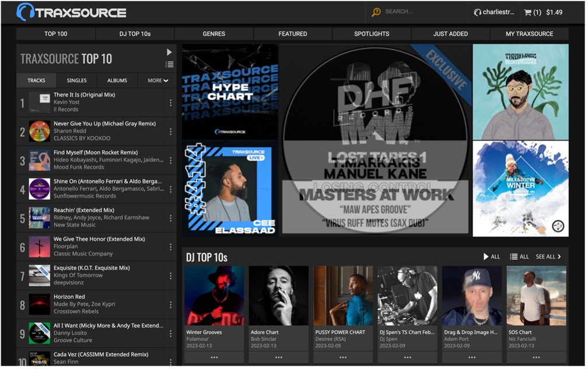Open the GENRES menu
Image resolution: width=588 pixels, height=369 pixels.
[x=213, y=34]
